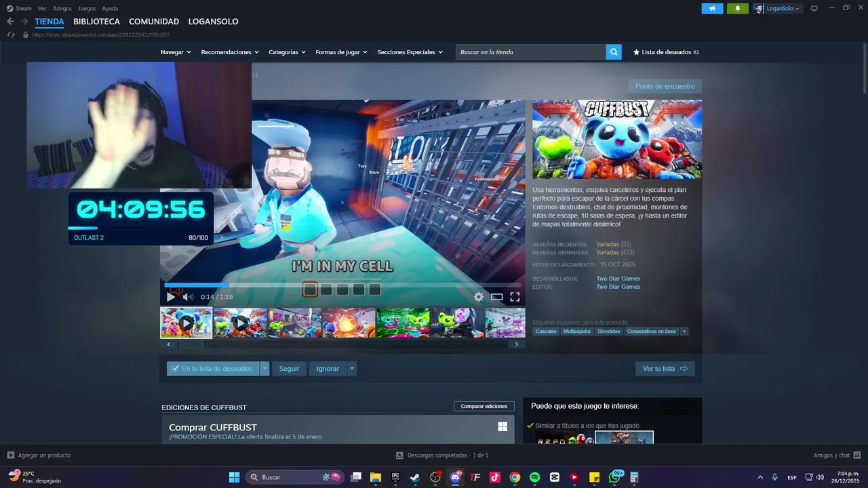The image size is (868, 488).
Task: Go to TIENDA tab
Action: click(x=50, y=22)
